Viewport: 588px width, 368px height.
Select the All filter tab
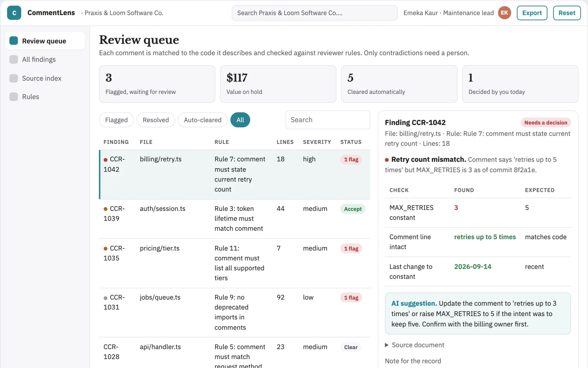click(240, 120)
